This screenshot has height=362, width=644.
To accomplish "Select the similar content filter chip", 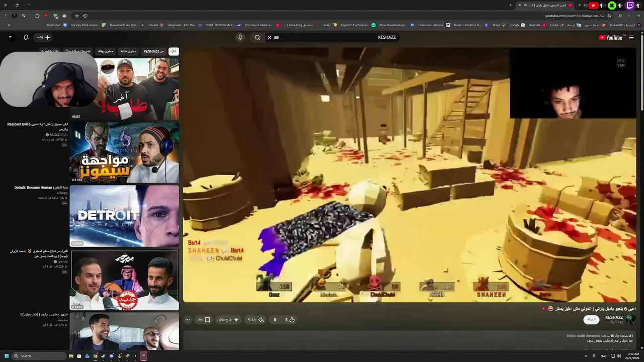I will pos(128,51).
